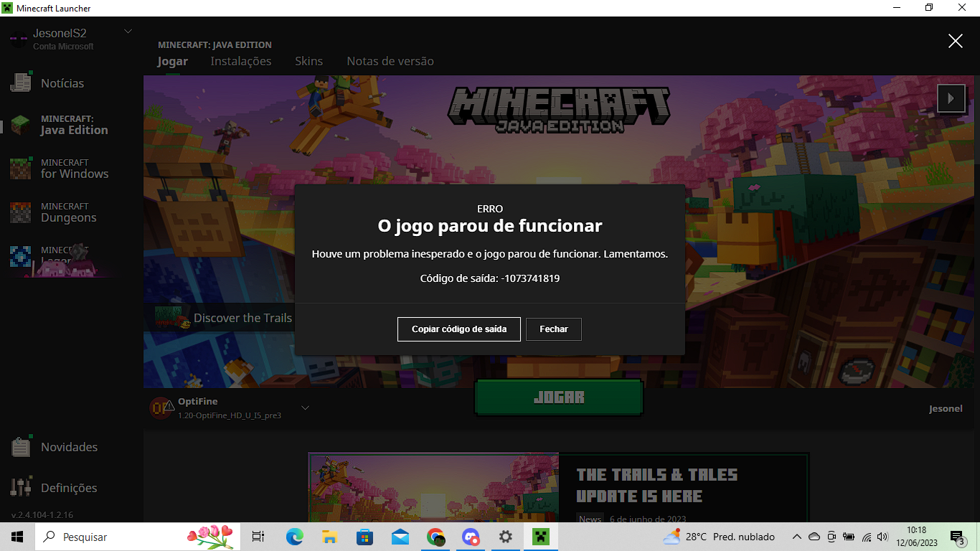Viewport: 980px width, 551px height.
Task: Close the error dialog with Fechar
Action: click(554, 329)
